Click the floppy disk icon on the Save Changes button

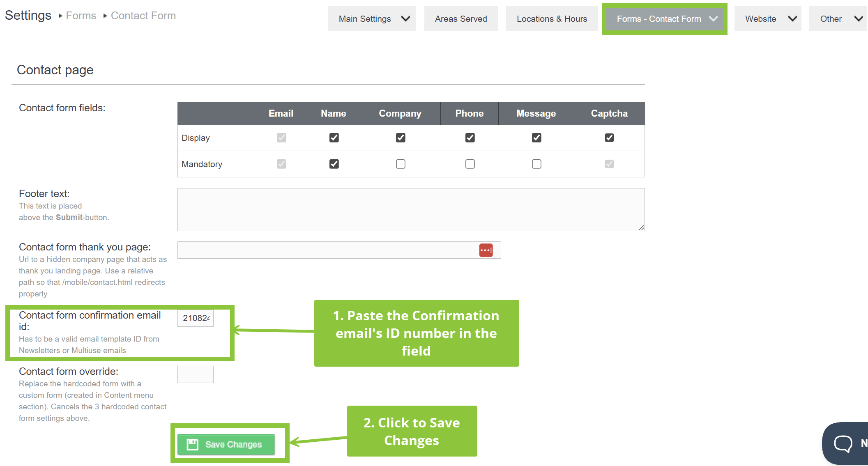pos(192,444)
